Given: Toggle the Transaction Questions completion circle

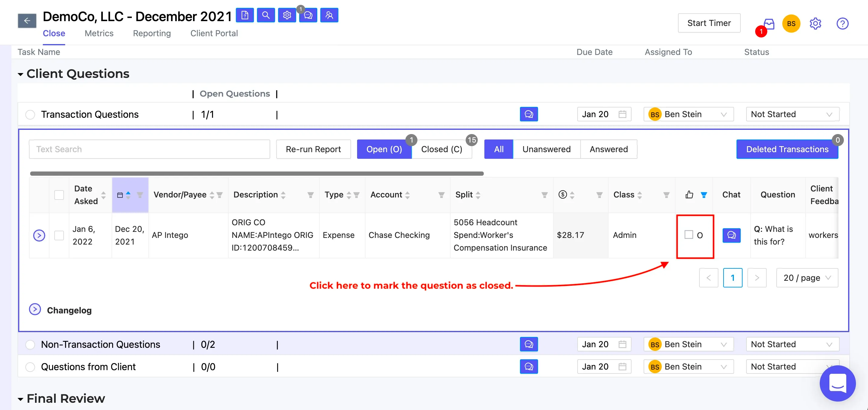Looking at the screenshot, I should 30,114.
